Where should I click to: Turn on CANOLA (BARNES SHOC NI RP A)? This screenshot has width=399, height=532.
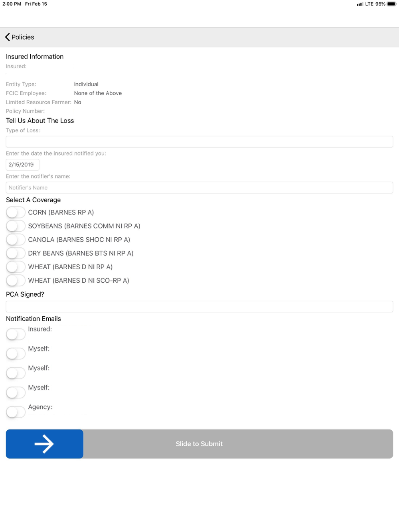pos(16,240)
